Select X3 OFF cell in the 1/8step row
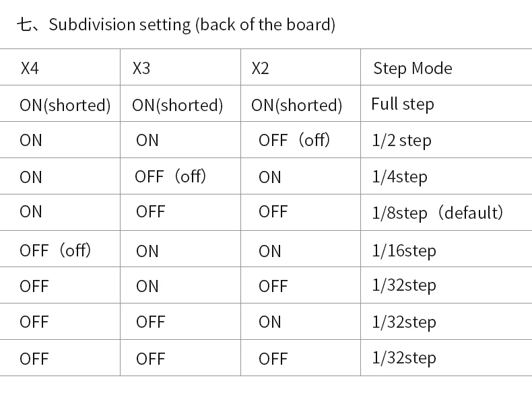Screen dimensions: 532x393 click(150, 212)
